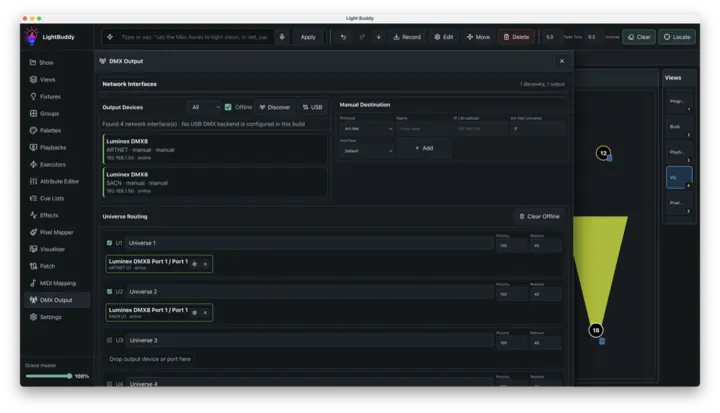Open the Patch icon in sidebar
The image size is (720, 413).
[x=33, y=266]
